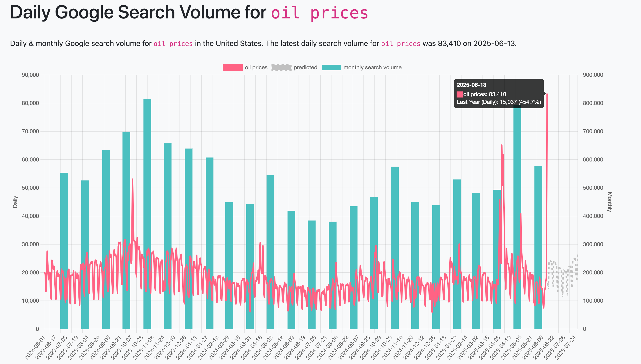641x364 pixels.
Task: Click the 'predicted' legend label
Action: 305,67
